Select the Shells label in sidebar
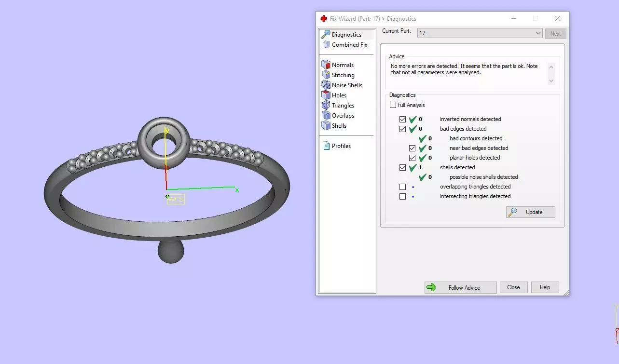The height and width of the screenshot is (364, 619). click(339, 126)
